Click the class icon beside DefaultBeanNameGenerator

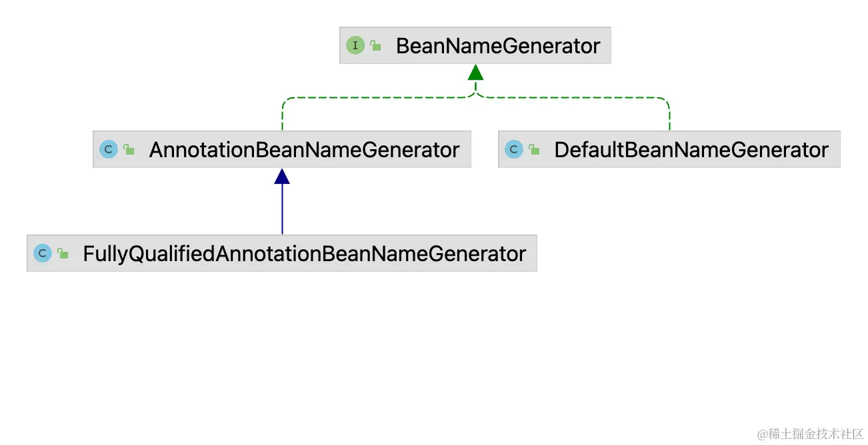pyautogui.click(x=514, y=149)
